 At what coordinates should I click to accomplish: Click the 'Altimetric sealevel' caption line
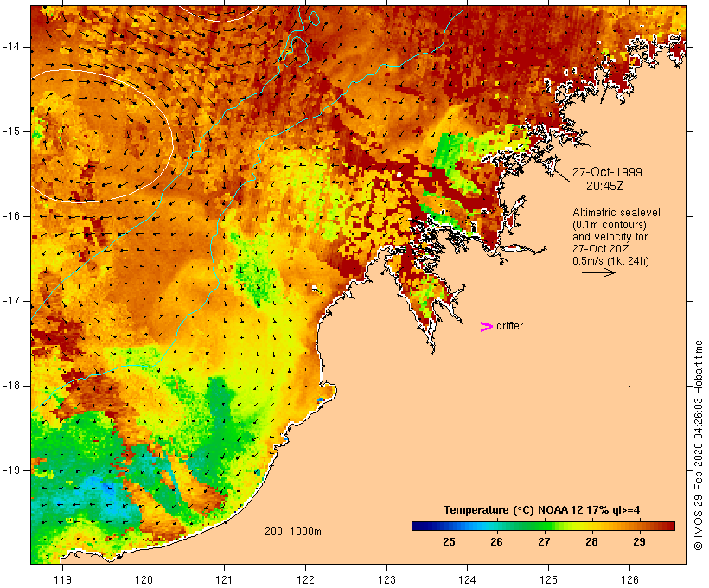click(616, 213)
